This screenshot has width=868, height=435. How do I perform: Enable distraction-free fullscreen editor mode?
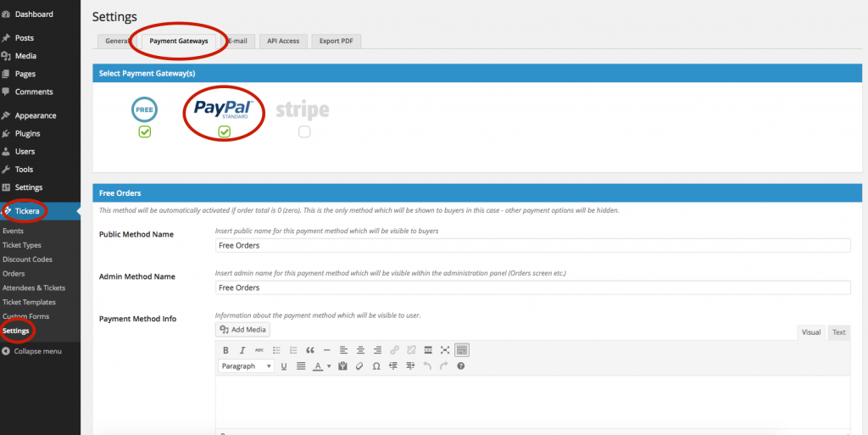tap(444, 350)
